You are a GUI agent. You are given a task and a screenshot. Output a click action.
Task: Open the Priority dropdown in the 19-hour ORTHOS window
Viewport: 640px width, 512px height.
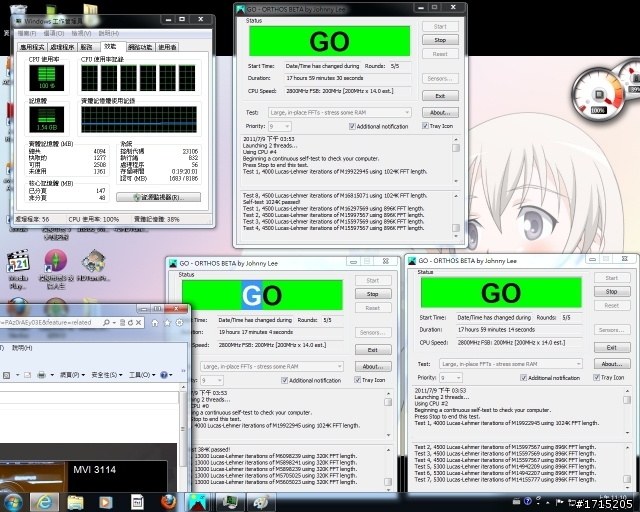point(212,381)
